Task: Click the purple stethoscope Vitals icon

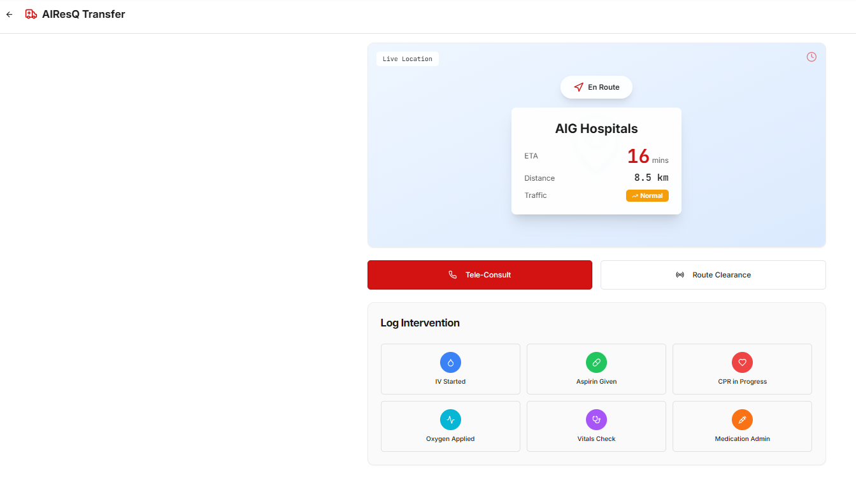Action: click(x=596, y=420)
